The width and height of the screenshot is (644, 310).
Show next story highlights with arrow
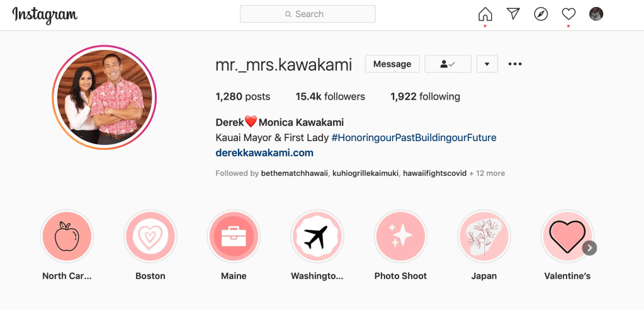click(589, 248)
